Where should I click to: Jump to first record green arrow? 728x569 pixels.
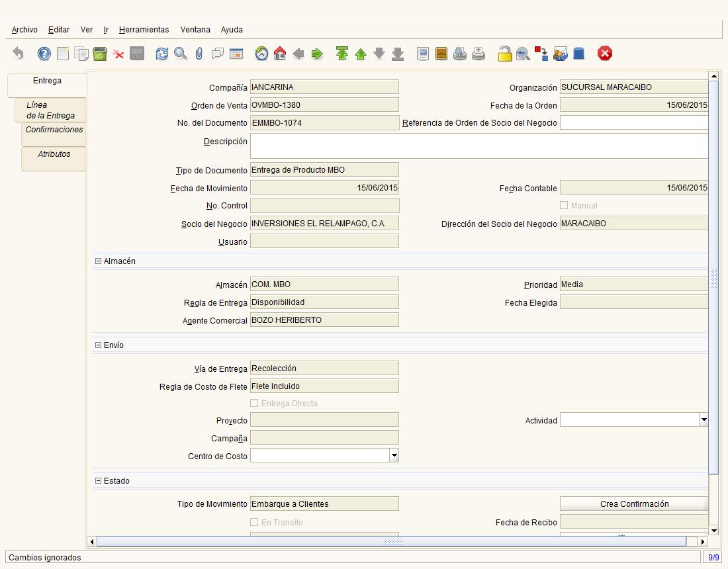coord(341,54)
